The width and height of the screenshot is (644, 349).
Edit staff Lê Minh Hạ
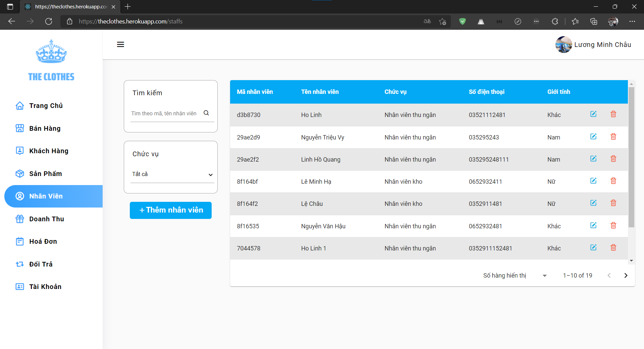[x=593, y=181]
